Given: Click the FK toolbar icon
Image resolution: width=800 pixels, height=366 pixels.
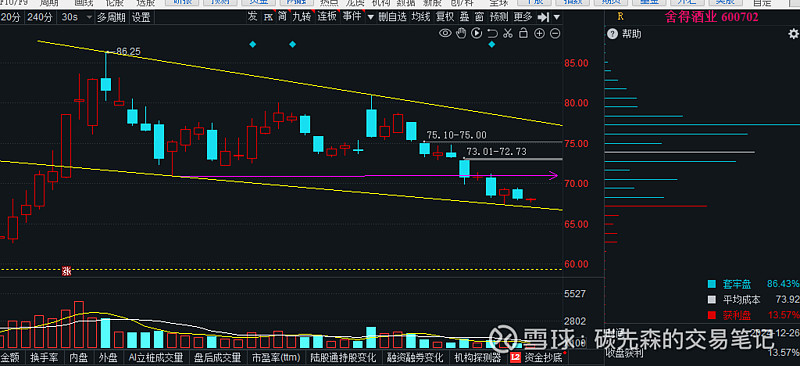Looking at the screenshot, I should [x=268, y=17].
